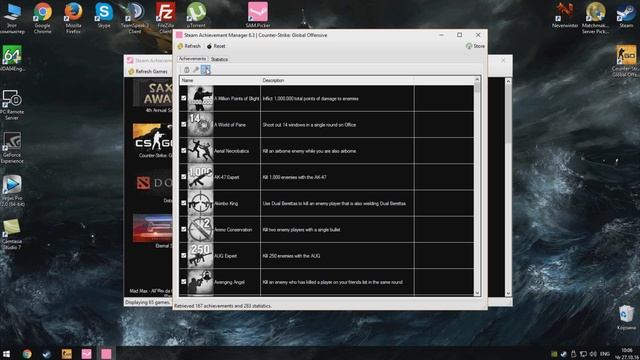Open the Recycle Bin desktop icon
This screenshot has height=360, width=640.
tap(626, 317)
